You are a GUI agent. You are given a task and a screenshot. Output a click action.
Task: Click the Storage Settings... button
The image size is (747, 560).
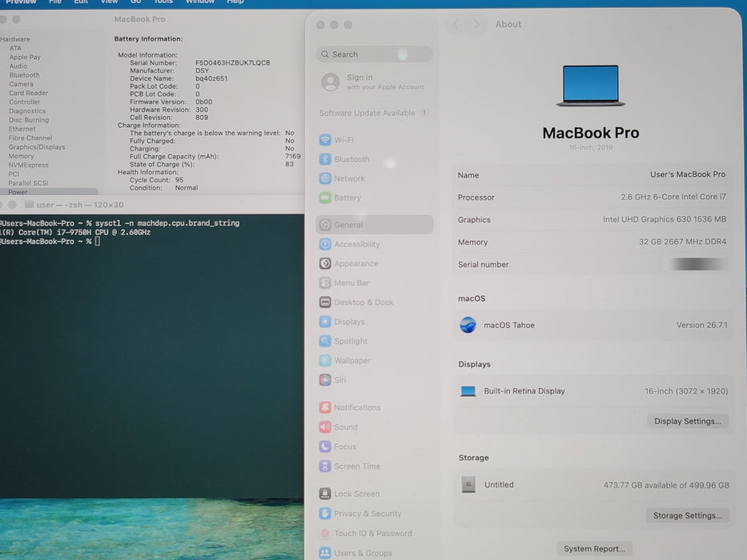point(688,515)
